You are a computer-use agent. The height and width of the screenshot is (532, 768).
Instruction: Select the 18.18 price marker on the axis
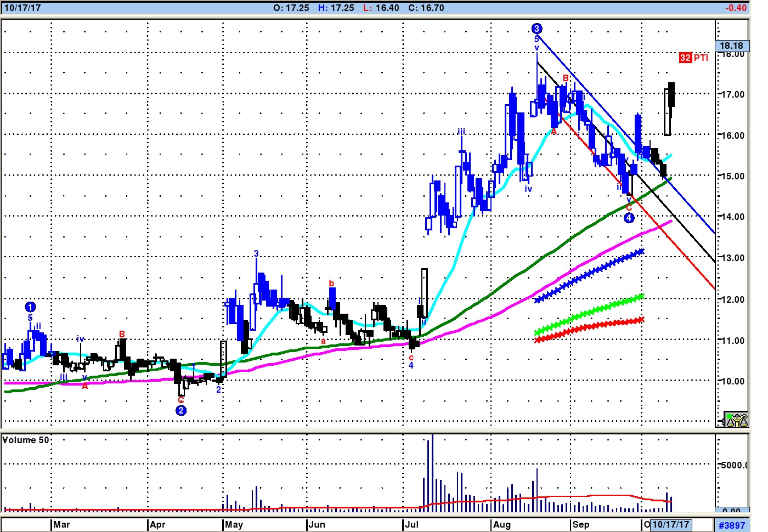pos(731,46)
